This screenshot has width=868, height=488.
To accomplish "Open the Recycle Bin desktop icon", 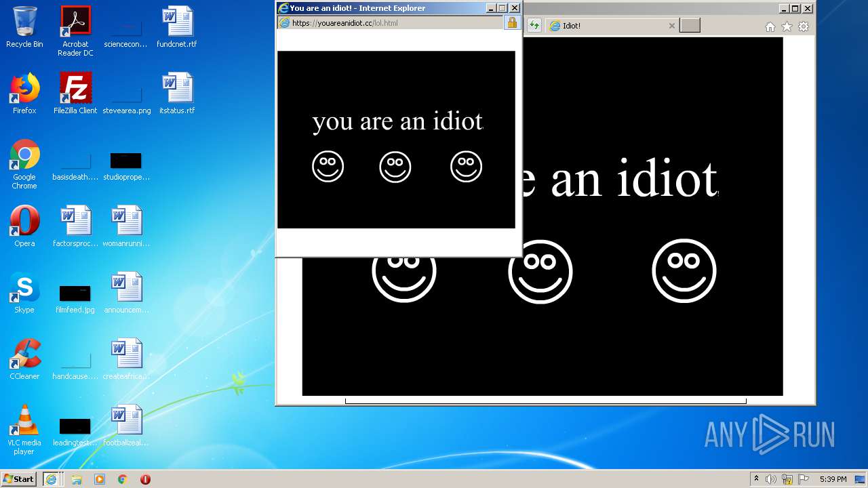I will click(x=24, y=27).
